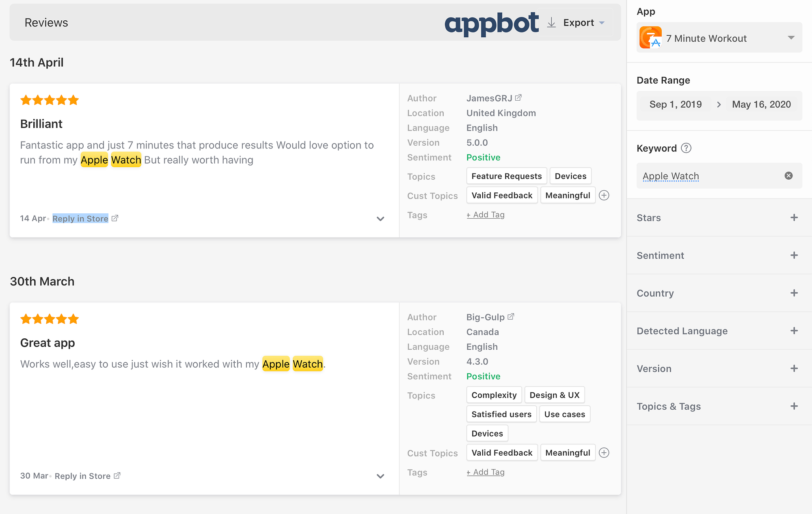Expand the Brilliant review chevron
This screenshot has height=514, width=812.
tap(380, 219)
